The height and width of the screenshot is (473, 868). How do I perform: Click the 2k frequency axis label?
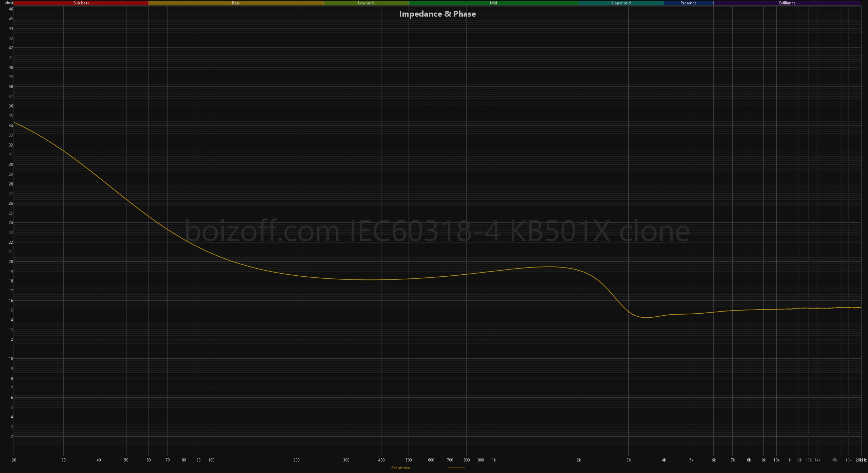pos(578,460)
